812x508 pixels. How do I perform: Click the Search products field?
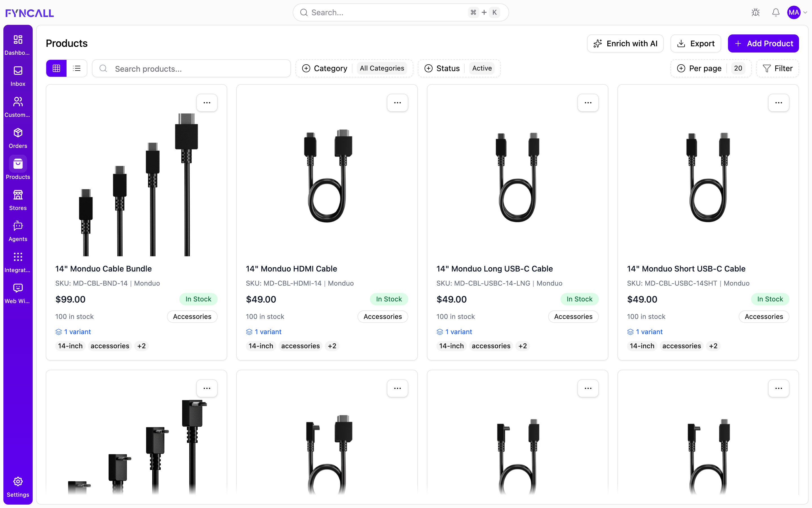(x=191, y=69)
